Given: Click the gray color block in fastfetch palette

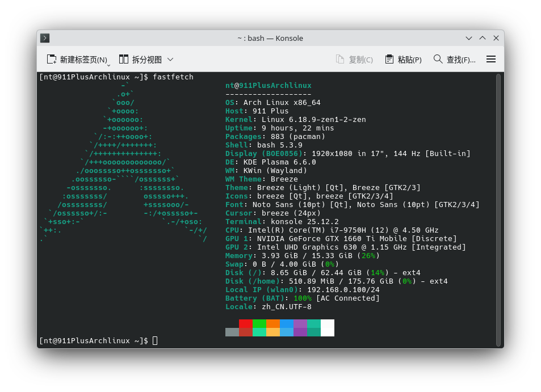Looking at the screenshot, I should (x=232, y=332).
